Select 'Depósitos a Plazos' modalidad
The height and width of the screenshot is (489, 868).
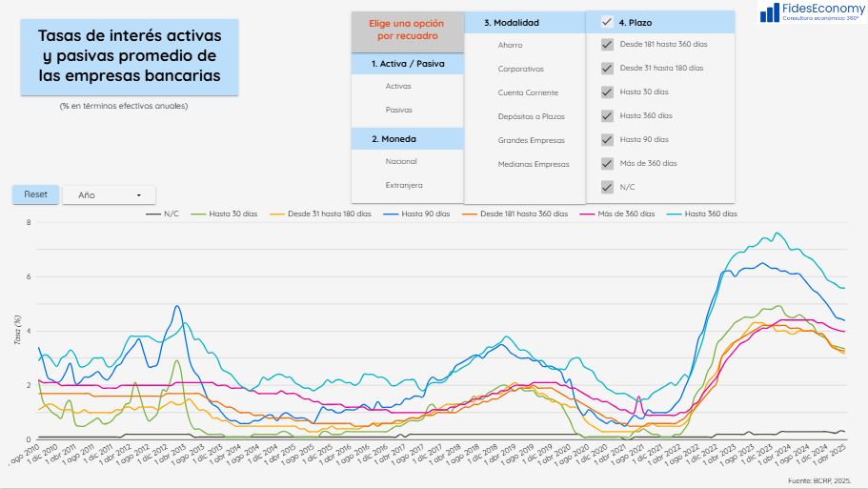point(531,116)
